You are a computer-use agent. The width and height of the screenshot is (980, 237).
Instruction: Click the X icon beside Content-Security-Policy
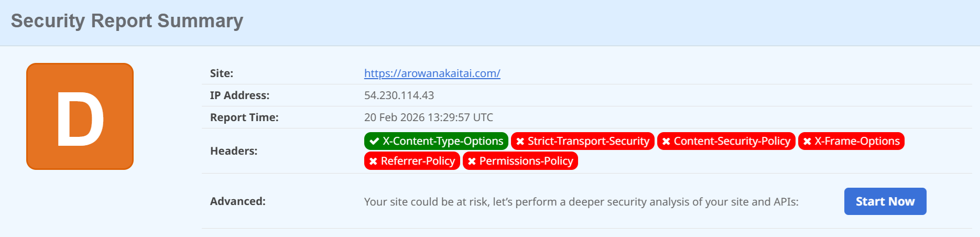pyautogui.click(x=666, y=142)
